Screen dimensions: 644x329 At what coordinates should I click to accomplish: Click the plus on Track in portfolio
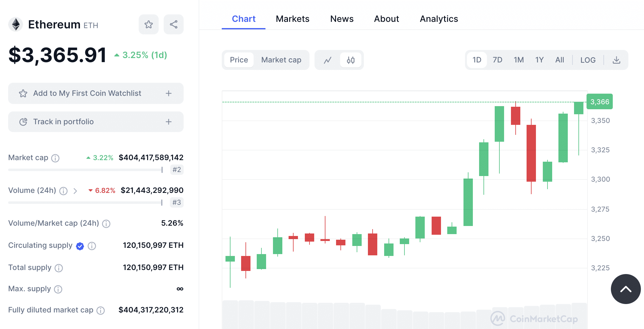pyautogui.click(x=169, y=122)
